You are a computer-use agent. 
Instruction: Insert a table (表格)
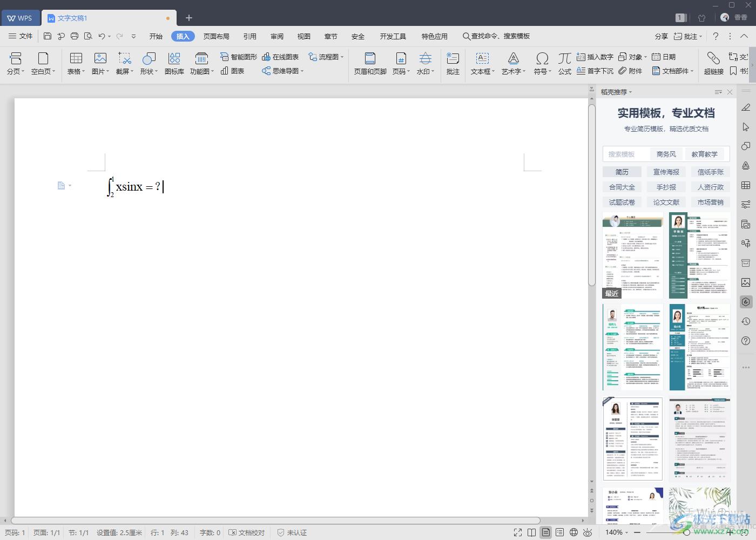tap(76, 63)
